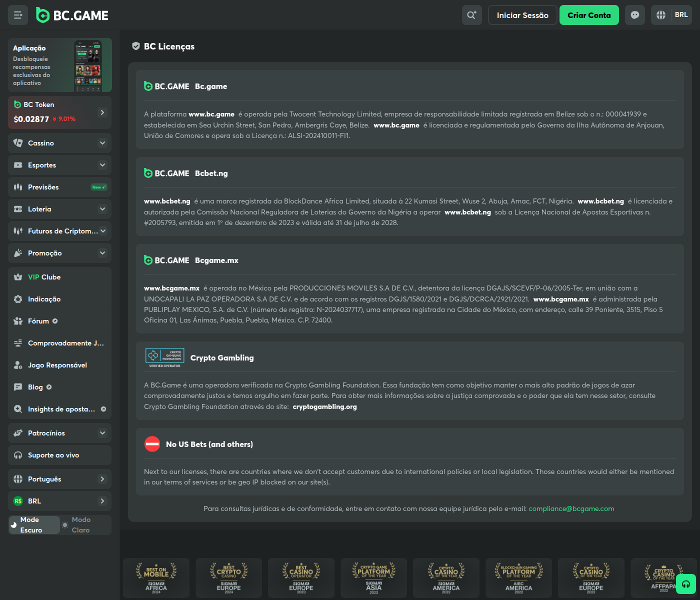Open Suporte ao vivo from the sidebar

[59, 455]
